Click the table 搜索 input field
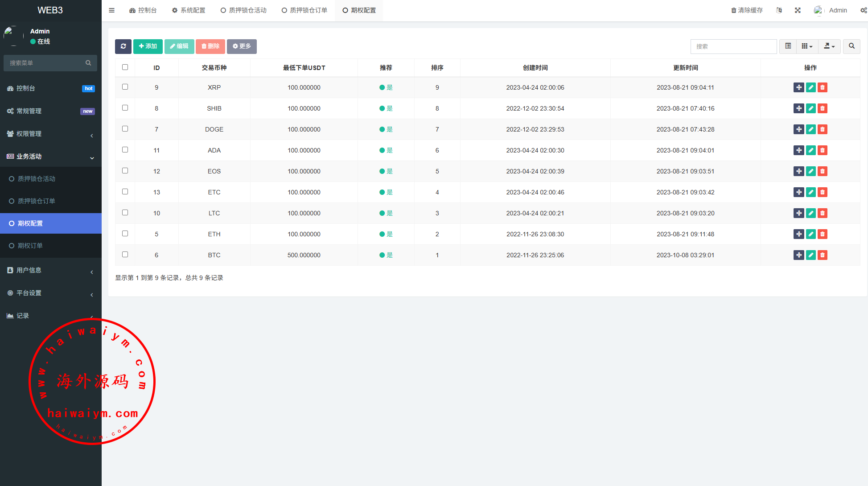 tap(733, 46)
